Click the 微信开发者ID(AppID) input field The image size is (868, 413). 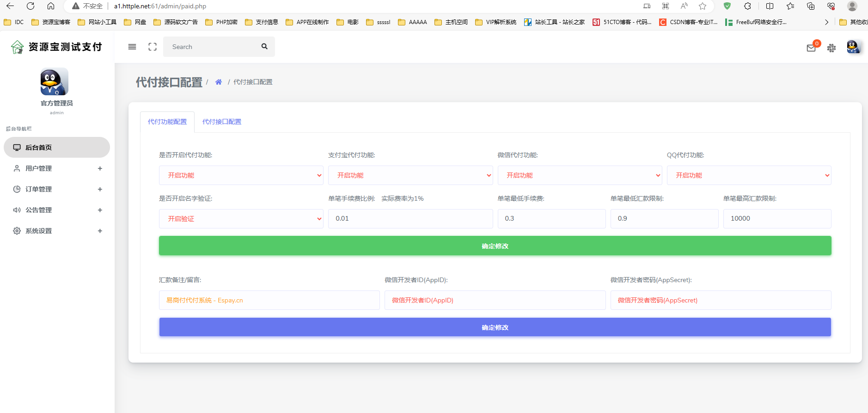click(x=495, y=300)
